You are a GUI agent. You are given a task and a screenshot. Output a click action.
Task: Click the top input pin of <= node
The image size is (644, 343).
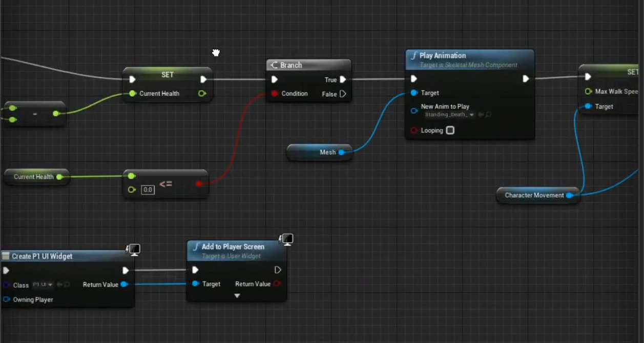pyautogui.click(x=132, y=176)
